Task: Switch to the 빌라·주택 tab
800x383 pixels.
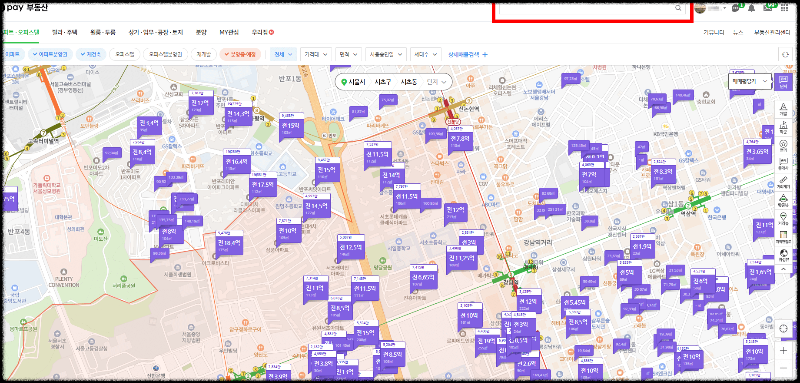Action: (x=64, y=32)
